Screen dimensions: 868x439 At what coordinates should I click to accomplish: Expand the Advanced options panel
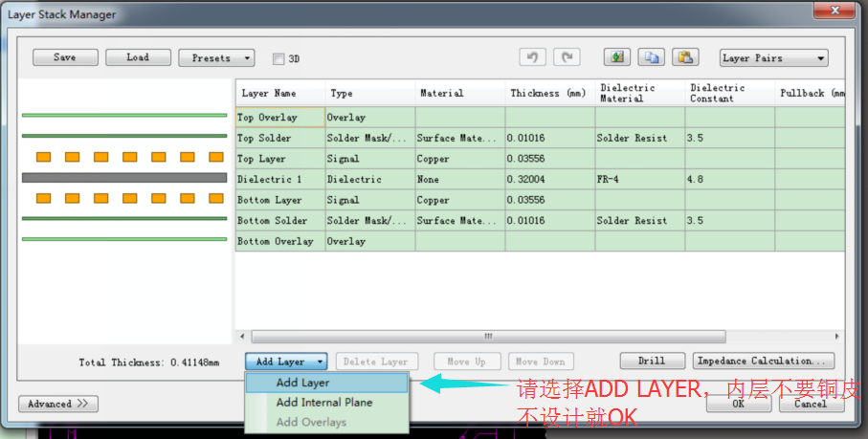tap(57, 404)
